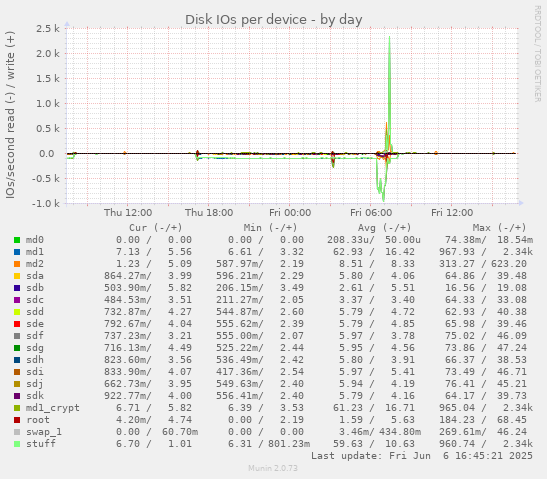The image size is (547, 479).
Task: Click the sdc purple legend swatch
Action: click(x=17, y=300)
